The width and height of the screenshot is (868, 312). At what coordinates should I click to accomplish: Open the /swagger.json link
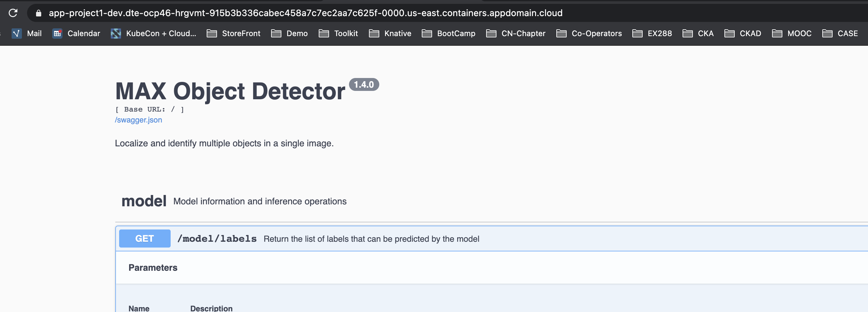click(x=138, y=120)
